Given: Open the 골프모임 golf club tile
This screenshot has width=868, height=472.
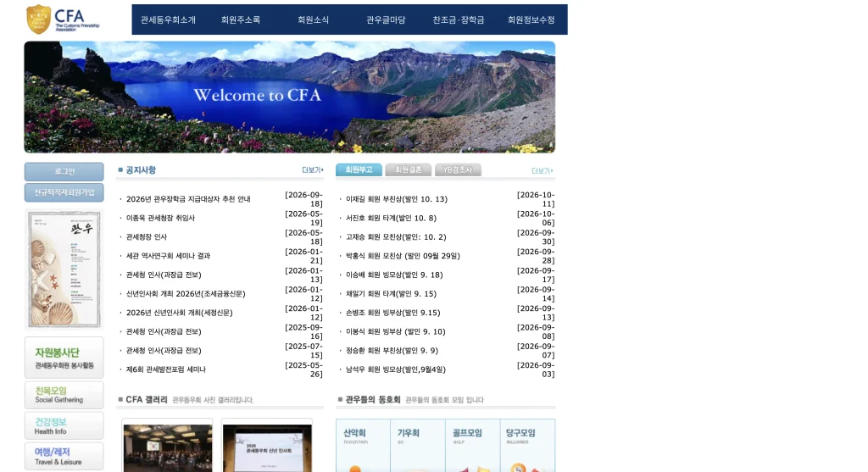Looking at the screenshot, I should [472, 446].
